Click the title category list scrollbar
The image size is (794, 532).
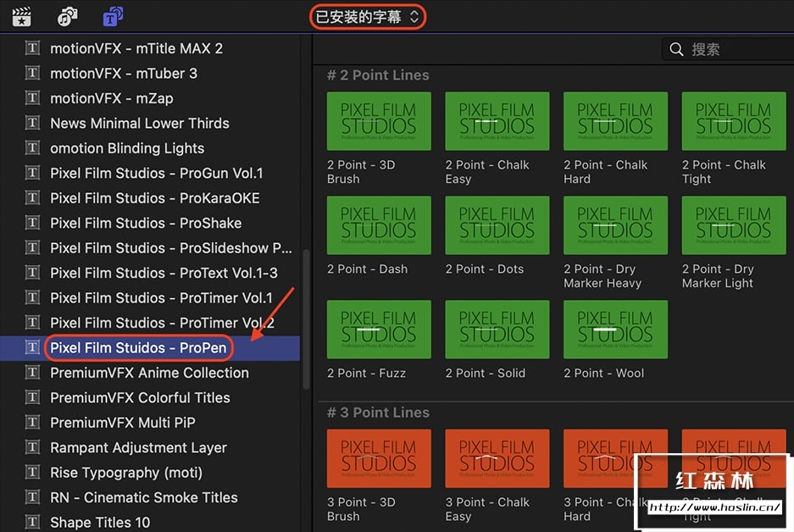click(306, 319)
